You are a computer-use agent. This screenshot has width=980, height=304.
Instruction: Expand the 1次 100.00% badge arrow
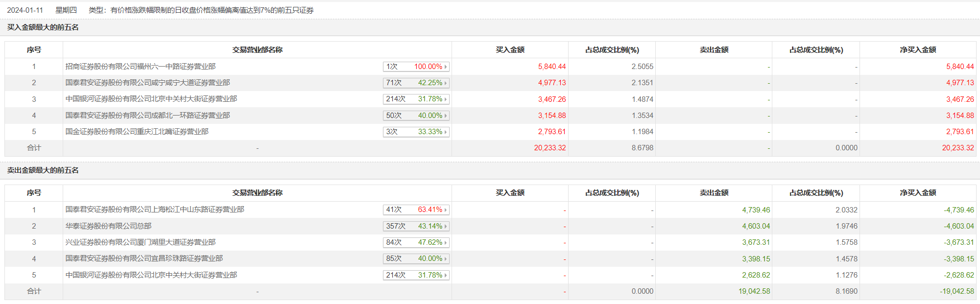446,67
